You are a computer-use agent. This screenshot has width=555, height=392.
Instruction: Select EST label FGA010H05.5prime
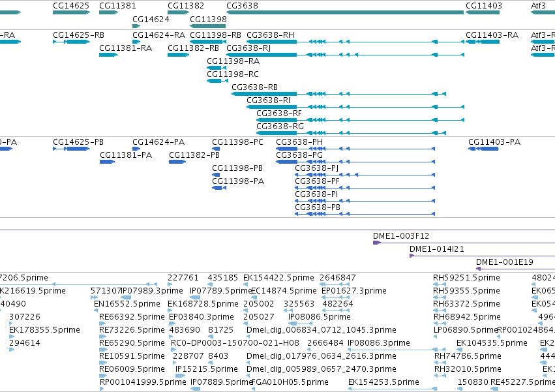click(290, 382)
